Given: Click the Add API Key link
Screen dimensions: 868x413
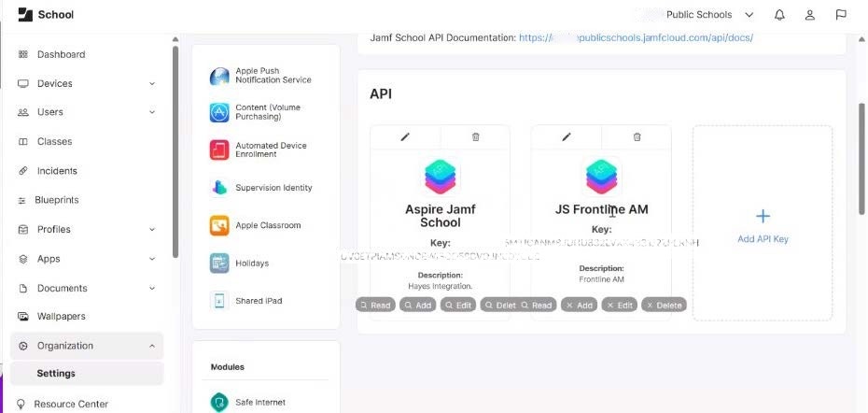Looking at the screenshot, I should pos(763,239).
